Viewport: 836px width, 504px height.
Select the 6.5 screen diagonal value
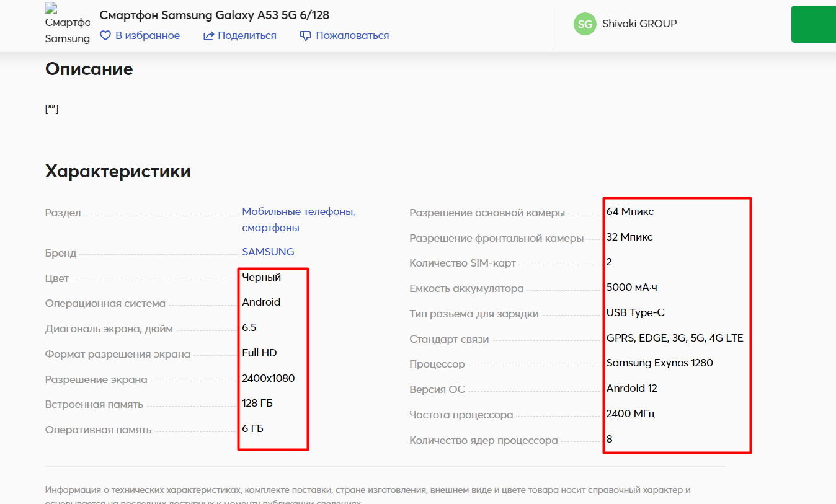[249, 327]
